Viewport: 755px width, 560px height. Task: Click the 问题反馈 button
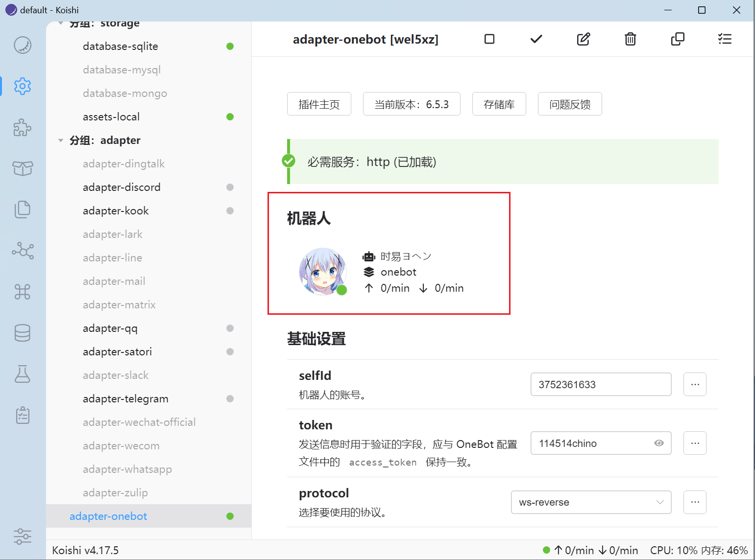click(x=570, y=104)
